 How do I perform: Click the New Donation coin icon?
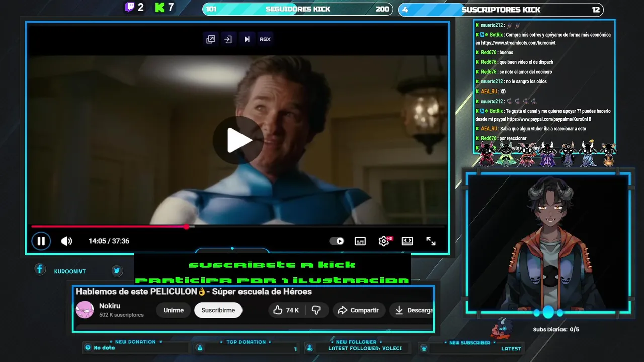pyautogui.click(x=88, y=348)
